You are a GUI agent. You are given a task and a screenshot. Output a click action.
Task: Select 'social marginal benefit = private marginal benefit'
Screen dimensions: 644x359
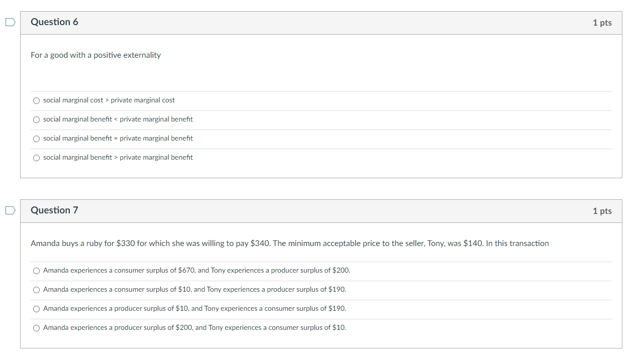tap(36, 139)
